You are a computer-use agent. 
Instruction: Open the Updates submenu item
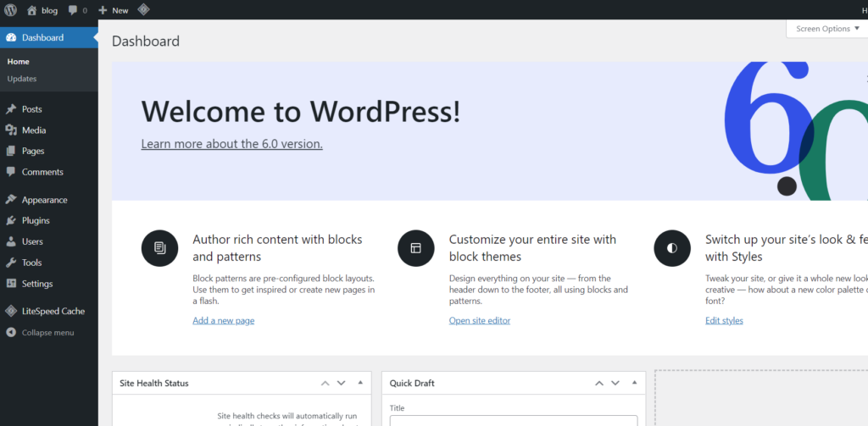22,79
